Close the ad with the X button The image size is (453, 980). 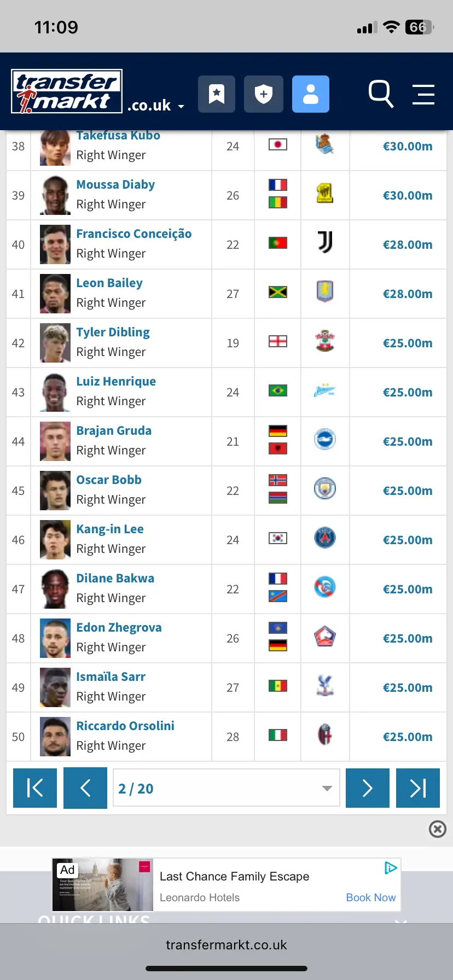tap(438, 829)
